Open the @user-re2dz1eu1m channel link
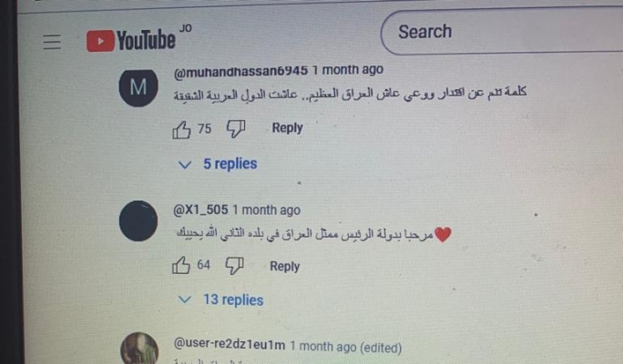Screen dimensions: 623x364 coord(230,345)
